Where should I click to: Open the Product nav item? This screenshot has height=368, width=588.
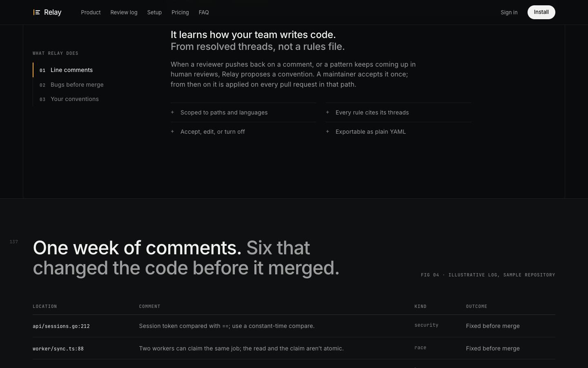(91, 12)
